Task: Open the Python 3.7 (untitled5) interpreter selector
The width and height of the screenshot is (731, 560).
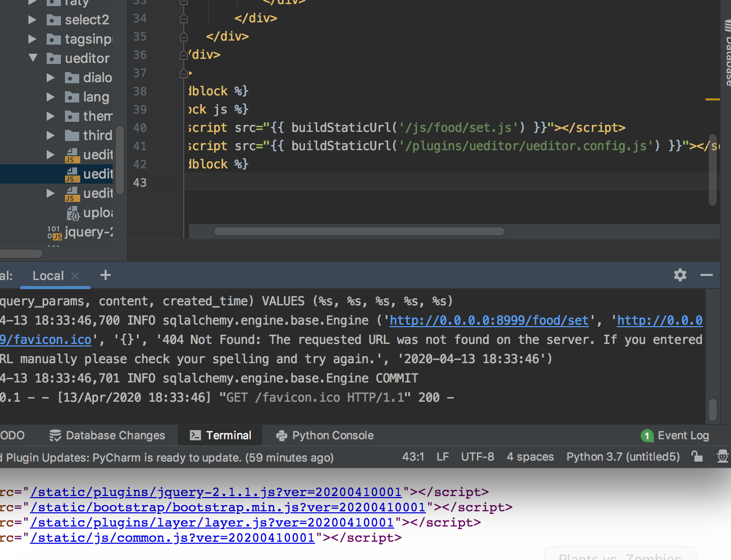Action: (623, 457)
